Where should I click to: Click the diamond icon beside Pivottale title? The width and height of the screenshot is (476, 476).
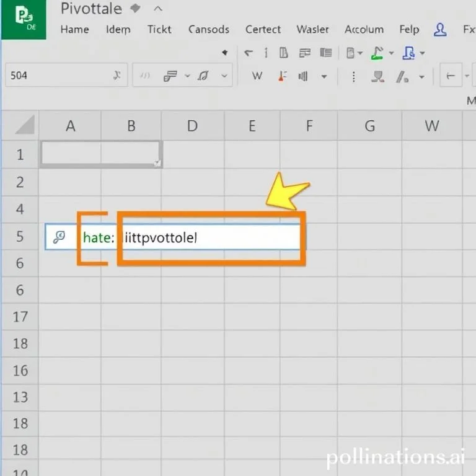tap(135, 8)
